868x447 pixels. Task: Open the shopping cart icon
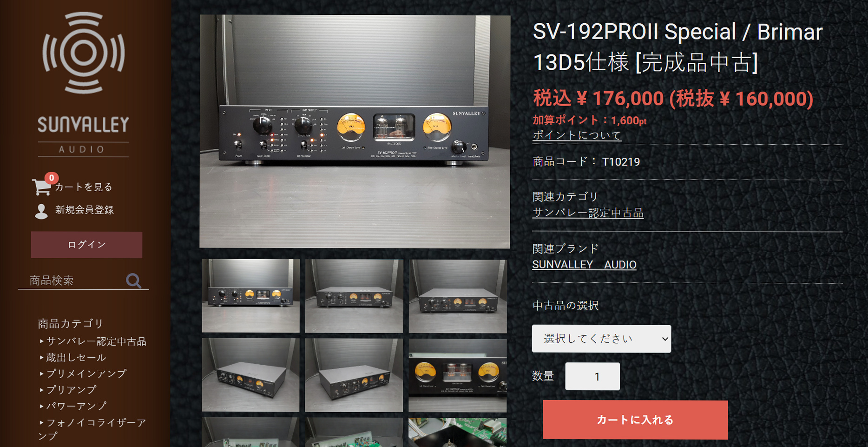point(41,187)
